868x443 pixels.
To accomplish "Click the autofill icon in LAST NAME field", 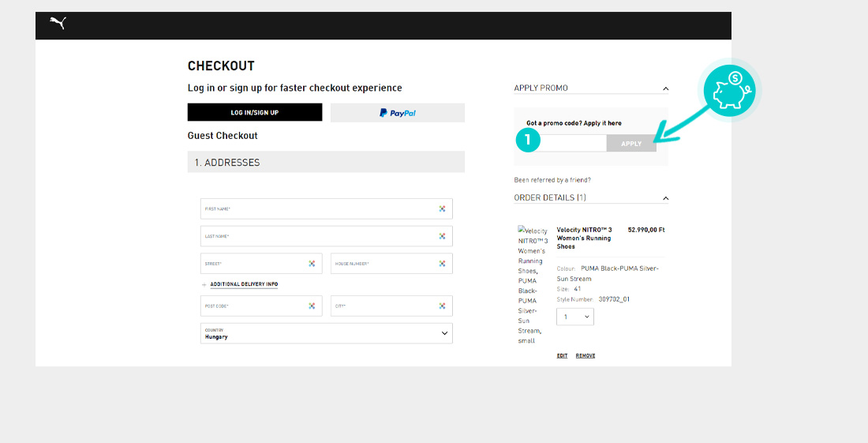I will [x=442, y=236].
